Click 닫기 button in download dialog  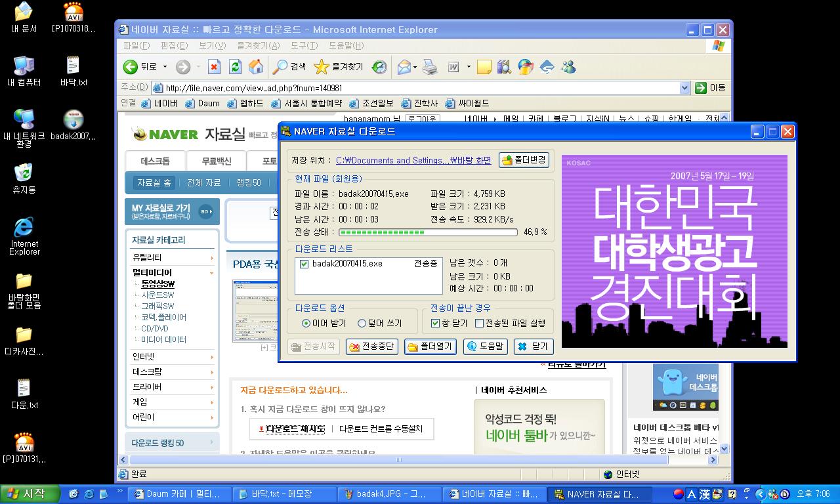click(x=534, y=346)
